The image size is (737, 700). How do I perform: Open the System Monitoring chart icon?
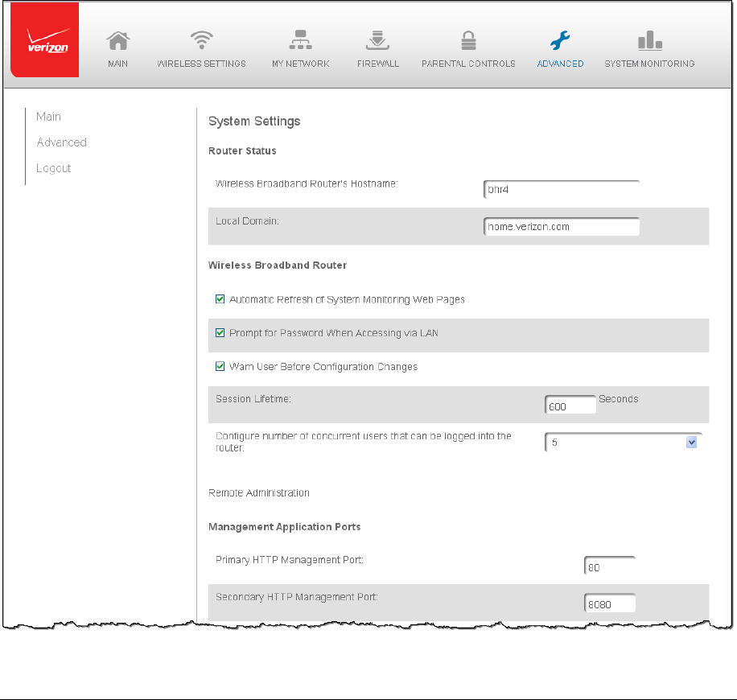click(650, 40)
